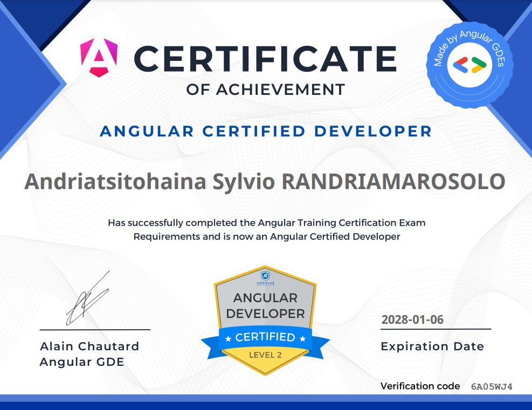Click the Made by Angular GDEs badge
This screenshot has height=410, width=532.
pyautogui.click(x=469, y=65)
